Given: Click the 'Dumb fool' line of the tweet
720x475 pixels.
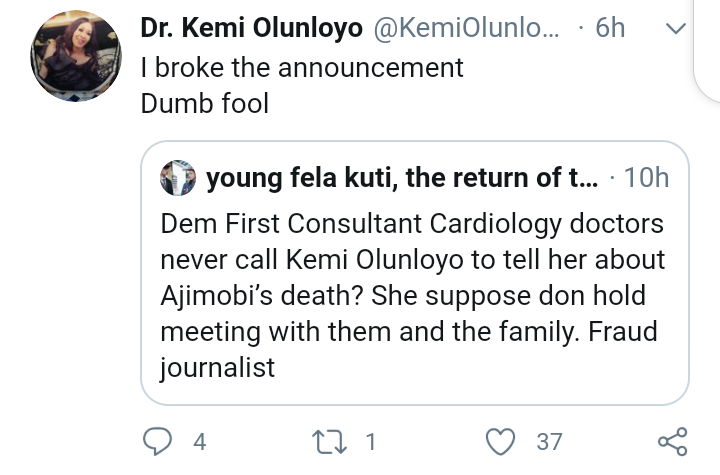Looking at the screenshot, I should point(205,103).
